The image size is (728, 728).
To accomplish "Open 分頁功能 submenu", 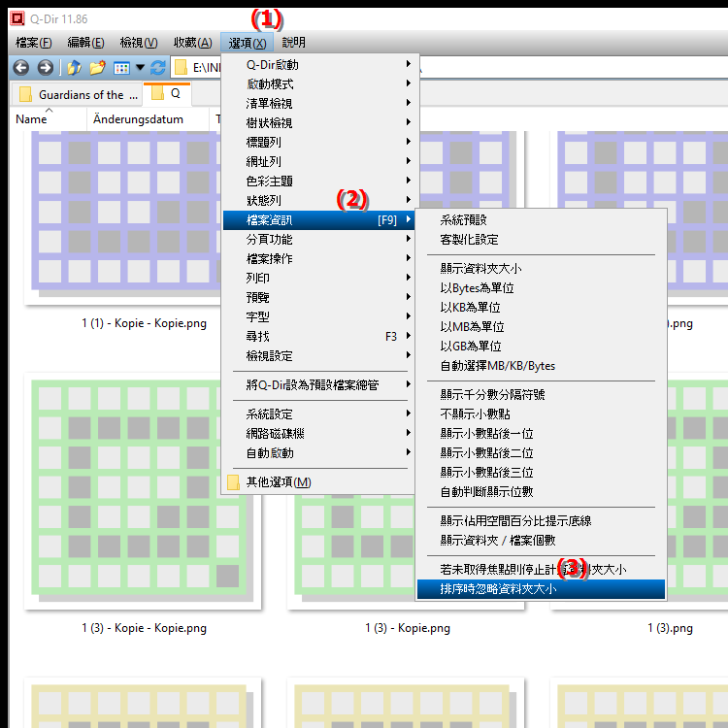I will (320, 240).
